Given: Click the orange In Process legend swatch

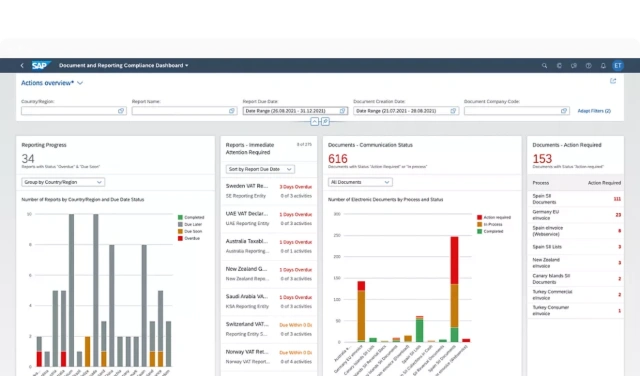Looking at the screenshot, I should click(480, 224).
